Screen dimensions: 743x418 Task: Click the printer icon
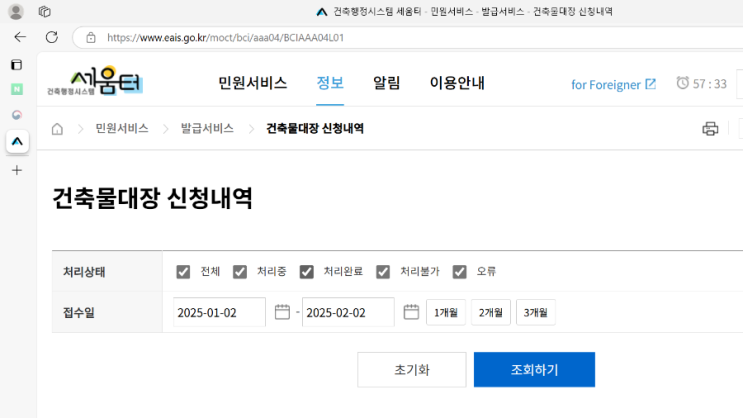point(710,128)
